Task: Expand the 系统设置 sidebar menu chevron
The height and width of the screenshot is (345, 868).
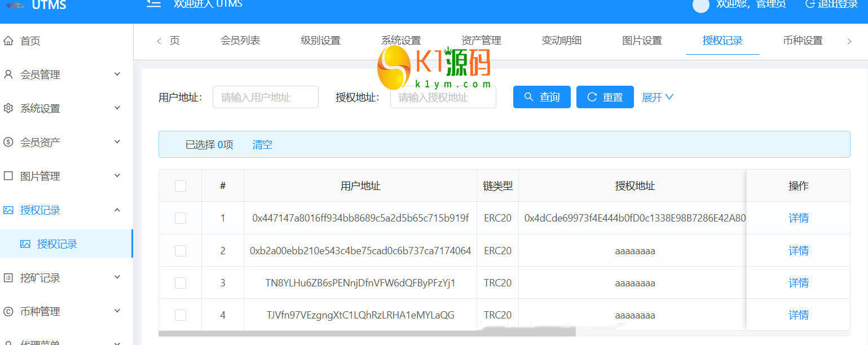Action: pyautogui.click(x=117, y=108)
